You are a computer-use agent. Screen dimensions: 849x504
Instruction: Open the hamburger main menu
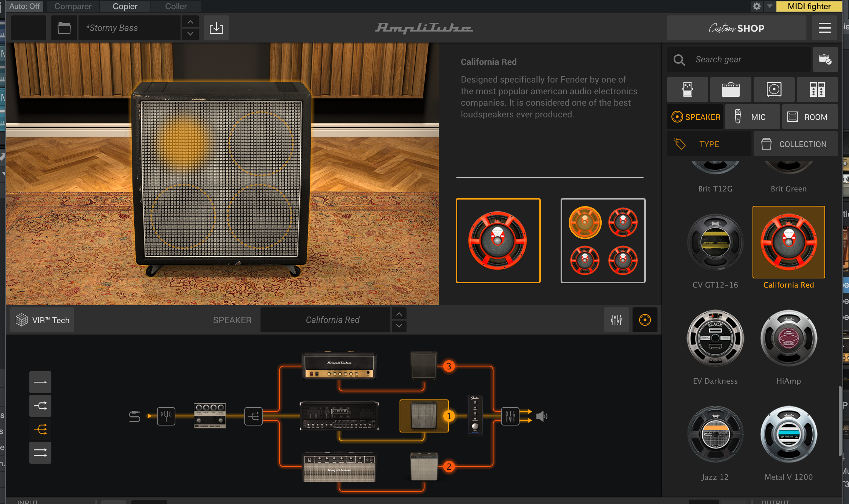click(824, 28)
